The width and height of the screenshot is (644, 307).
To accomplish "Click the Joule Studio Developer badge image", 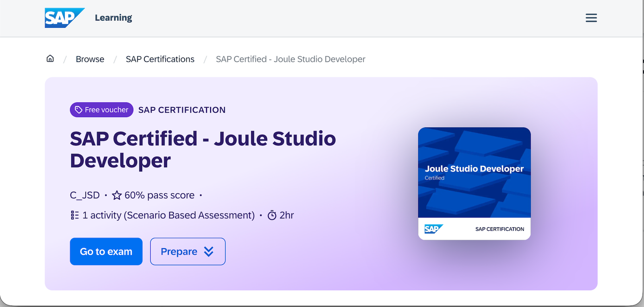I will pos(474,183).
